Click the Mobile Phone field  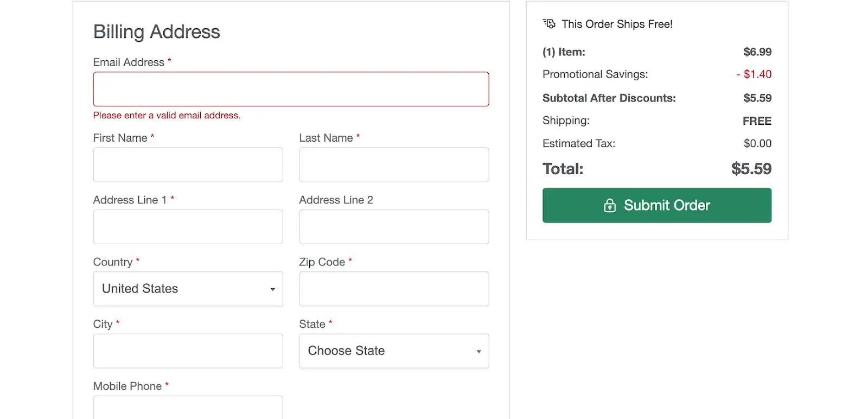188,407
